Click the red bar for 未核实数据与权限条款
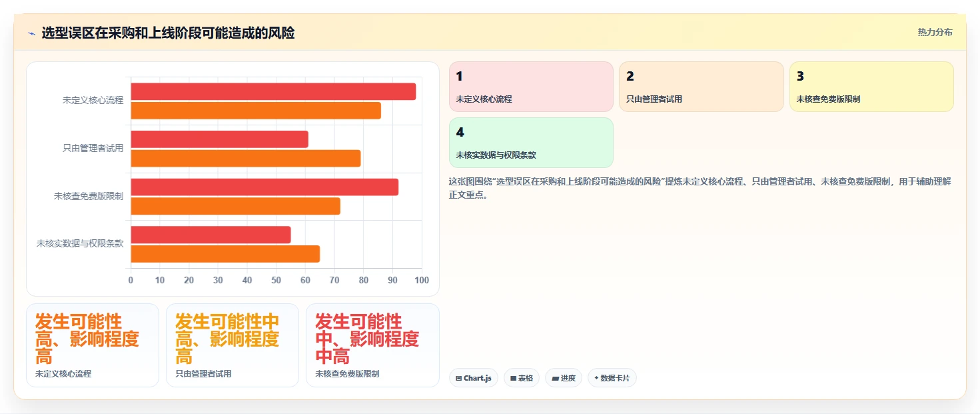 point(211,235)
